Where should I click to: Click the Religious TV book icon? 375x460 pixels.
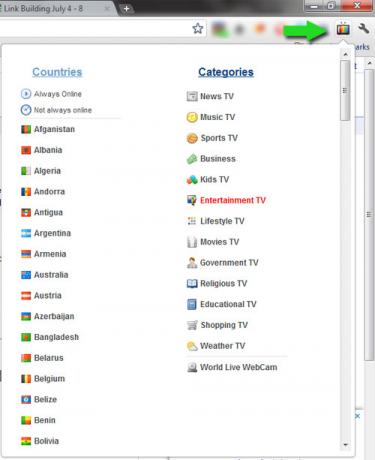point(192,284)
